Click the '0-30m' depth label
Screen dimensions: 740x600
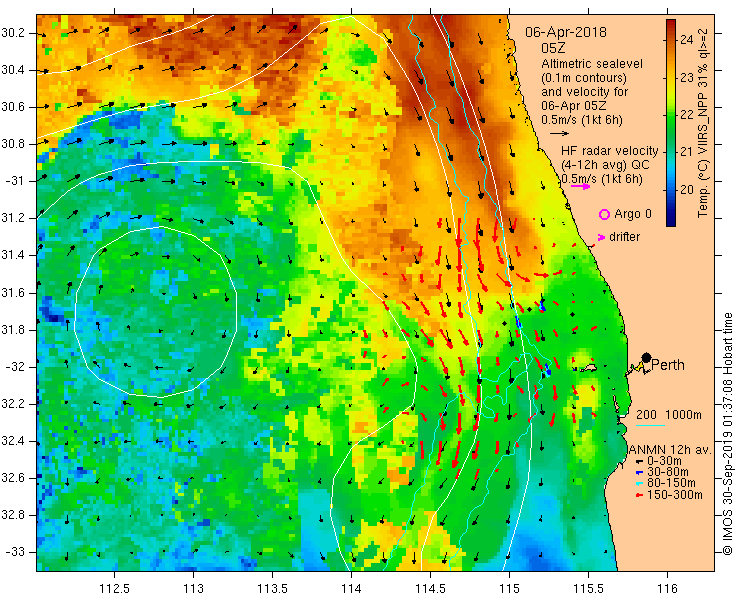point(664,461)
